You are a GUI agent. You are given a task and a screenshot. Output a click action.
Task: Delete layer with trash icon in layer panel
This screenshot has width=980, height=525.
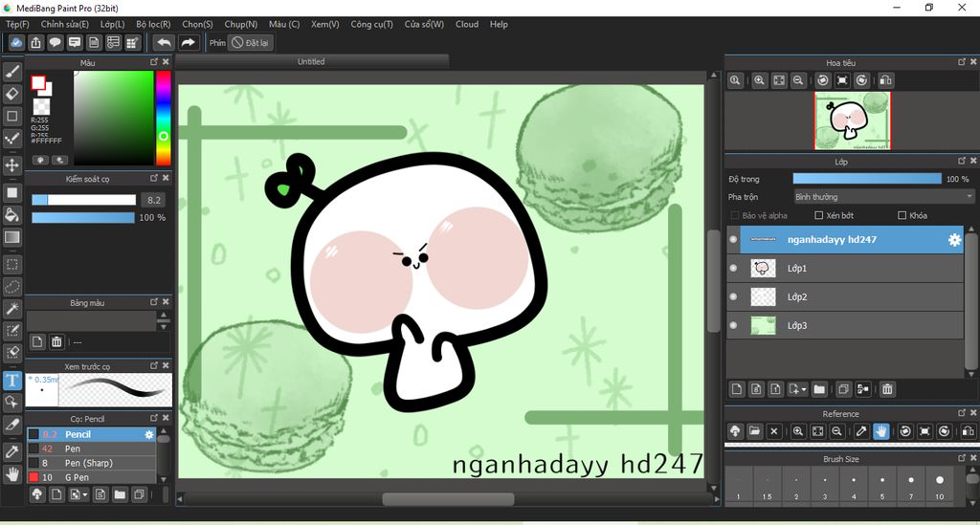(x=887, y=389)
